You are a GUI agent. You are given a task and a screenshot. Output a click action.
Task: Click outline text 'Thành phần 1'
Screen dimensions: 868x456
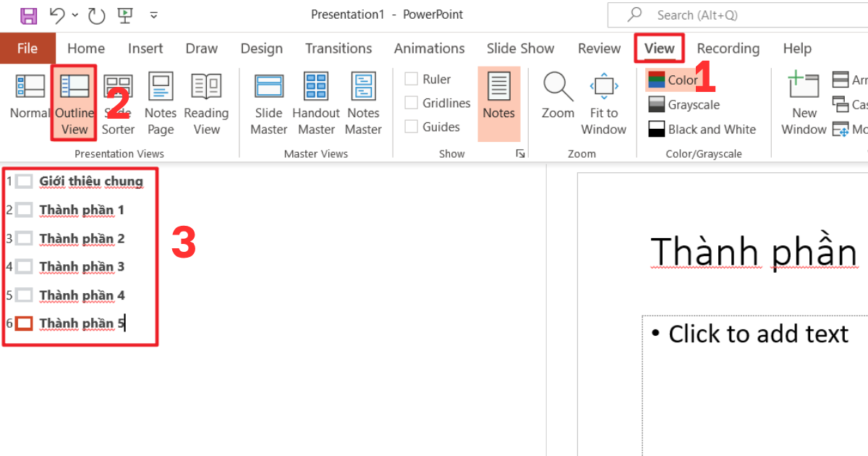coord(82,210)
